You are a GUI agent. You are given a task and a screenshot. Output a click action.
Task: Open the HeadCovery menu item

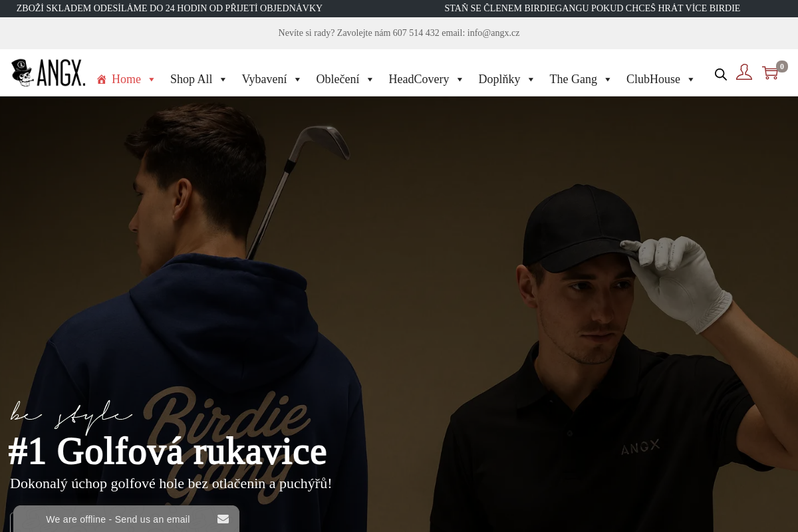tap(418, 79)
